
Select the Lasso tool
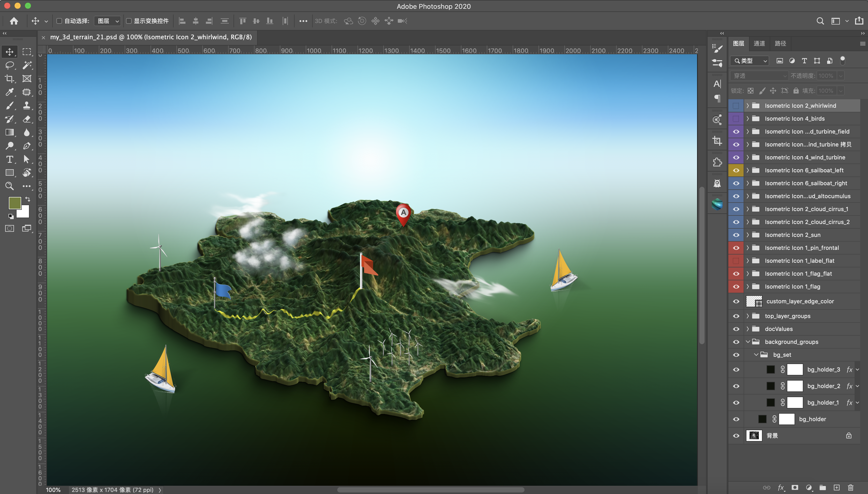click(10, 65)
